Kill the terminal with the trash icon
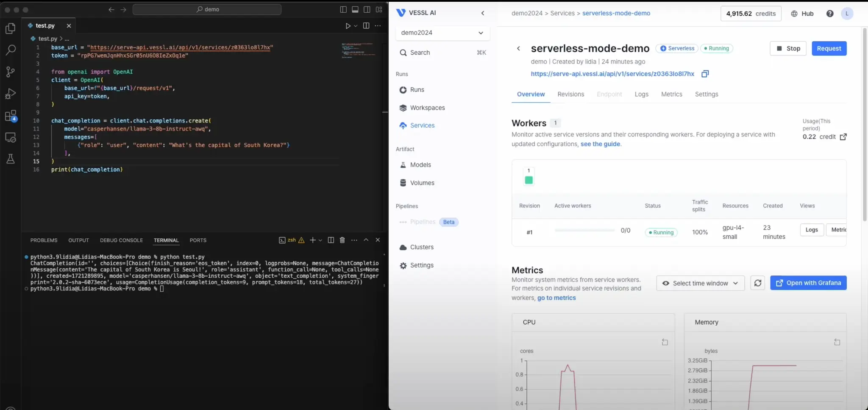Viewport: 868px width, 410px height. 342,240
